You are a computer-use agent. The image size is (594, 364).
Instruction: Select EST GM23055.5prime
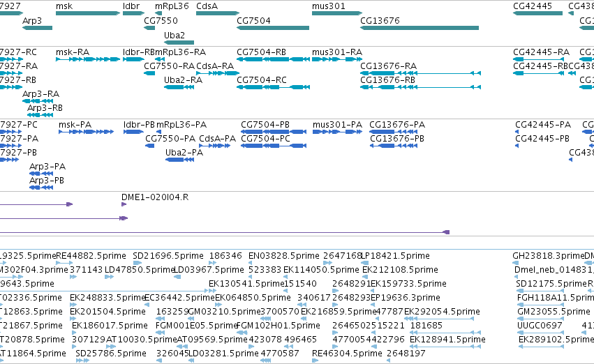554,312
